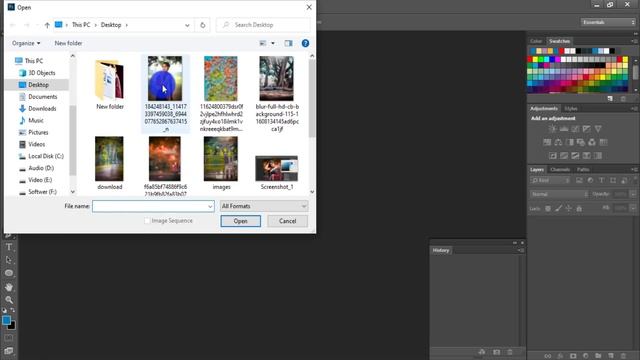The height and width of the screenshot is (360, 640).
Task: Toggle lock all padlock icon
Action: (579, 209)
